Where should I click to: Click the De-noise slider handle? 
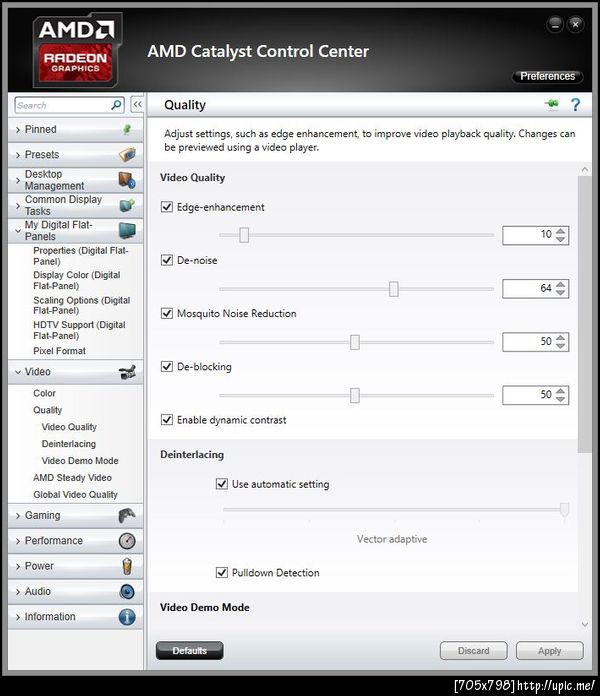(x=394, y=289)
